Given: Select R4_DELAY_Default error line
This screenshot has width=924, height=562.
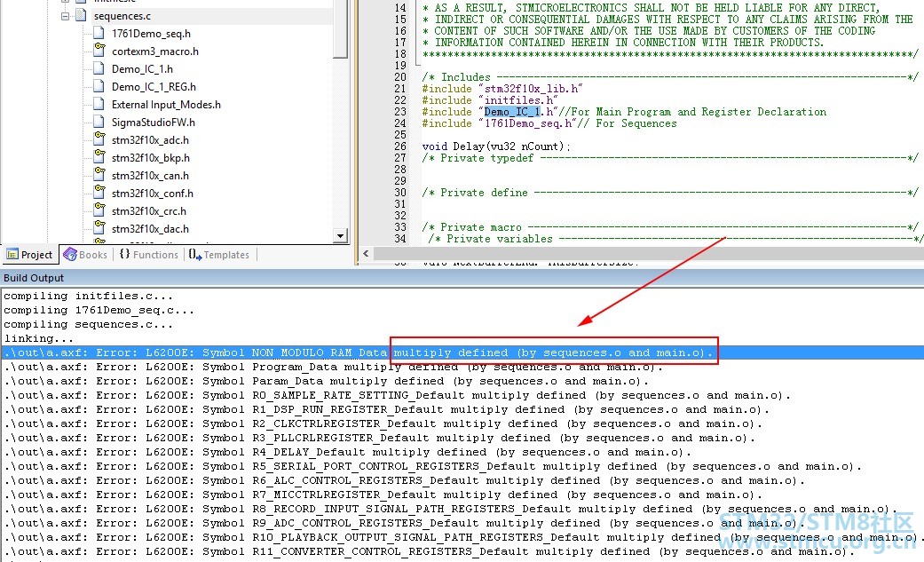Looking at the screenshot, I should click(x=348, y=452).
